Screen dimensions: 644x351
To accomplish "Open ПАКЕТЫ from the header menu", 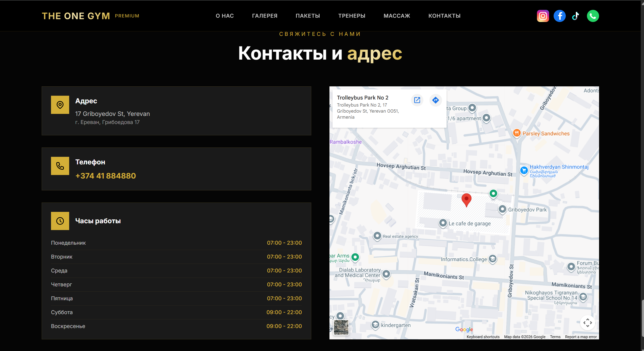I will point(308,16).
